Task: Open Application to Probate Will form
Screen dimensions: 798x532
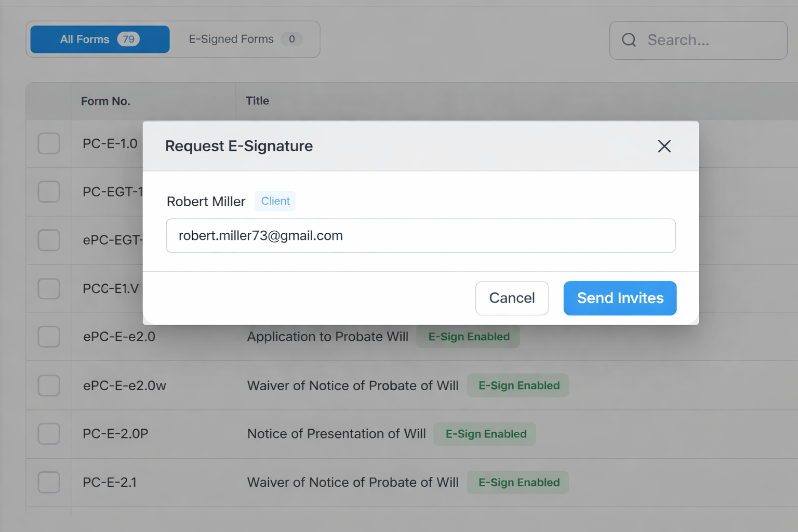Action: click(x=327, y=337)
